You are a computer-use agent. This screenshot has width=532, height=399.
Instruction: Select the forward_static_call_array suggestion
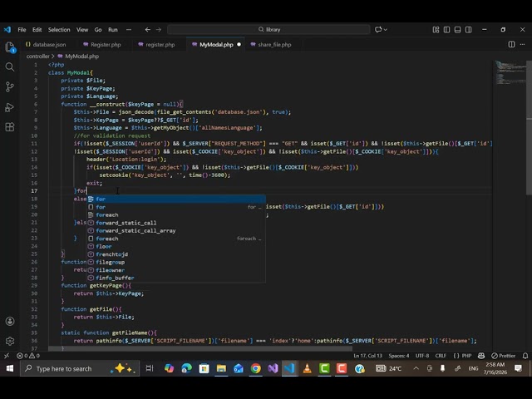pyautogui.click(x=176, y=231)
